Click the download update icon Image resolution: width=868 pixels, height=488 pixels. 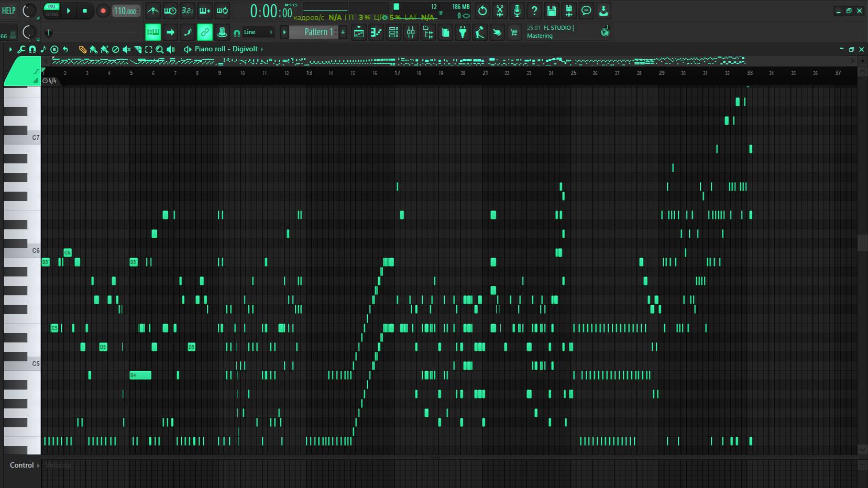(603, 10)
